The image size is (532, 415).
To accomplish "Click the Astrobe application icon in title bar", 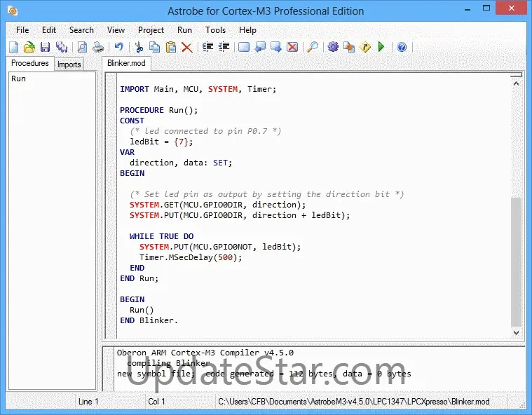I will pyautogui.click(x=13, y=11).
